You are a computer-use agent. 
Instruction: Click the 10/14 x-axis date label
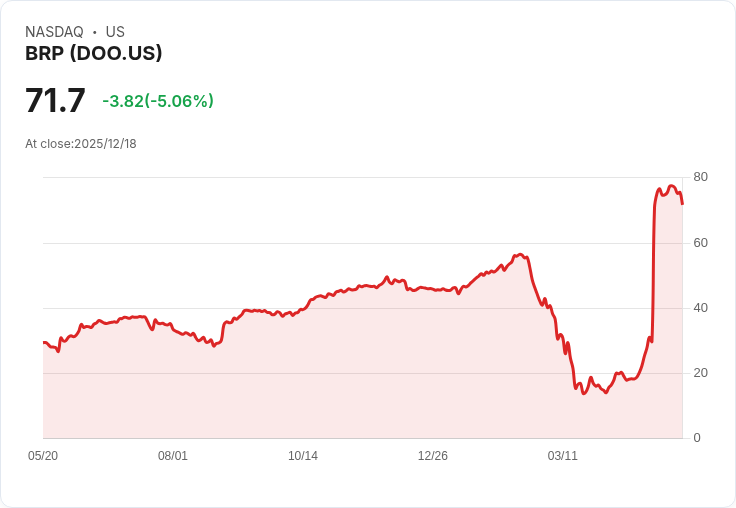[303, 456]
